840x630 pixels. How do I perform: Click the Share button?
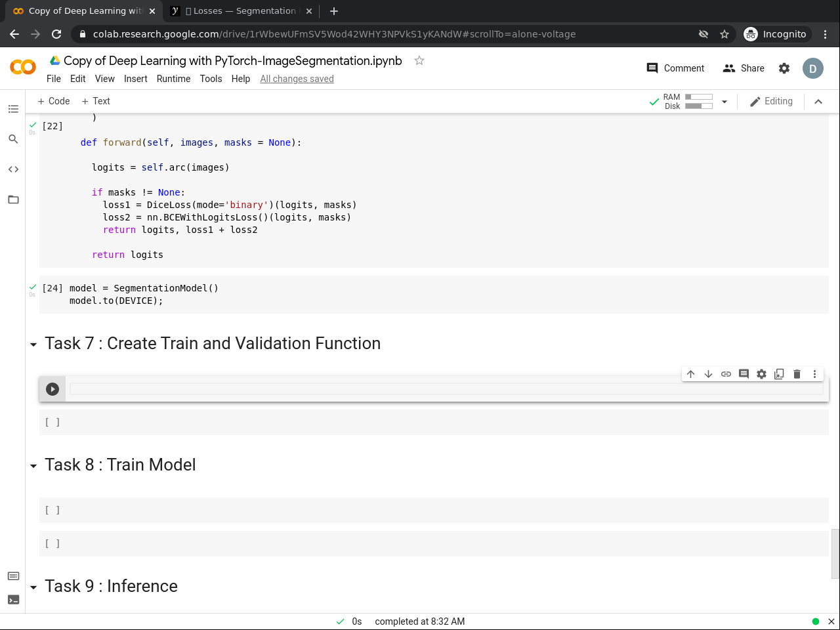point(744,68)
